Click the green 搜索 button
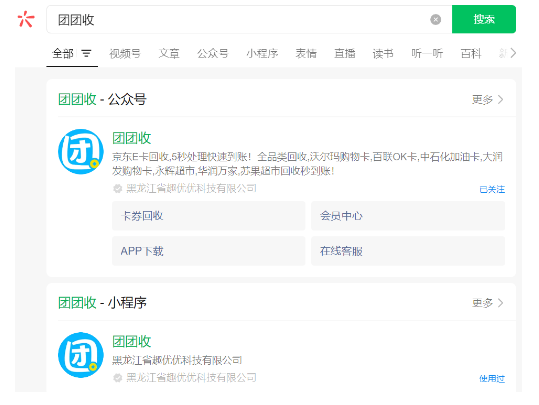Image resolution: width=539 pixels, height=405 pixels. tap(484, 19)
